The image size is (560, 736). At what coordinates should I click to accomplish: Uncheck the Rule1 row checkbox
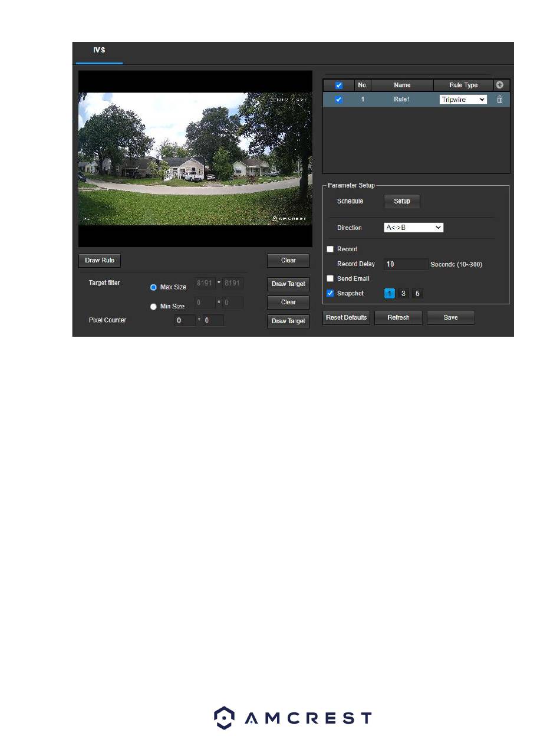coord(338,100)
